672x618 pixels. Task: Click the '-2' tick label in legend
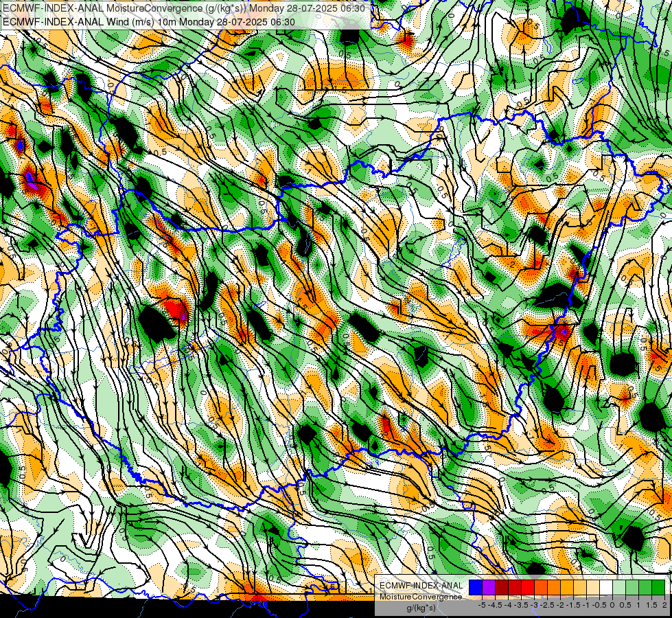pos(560,605)
